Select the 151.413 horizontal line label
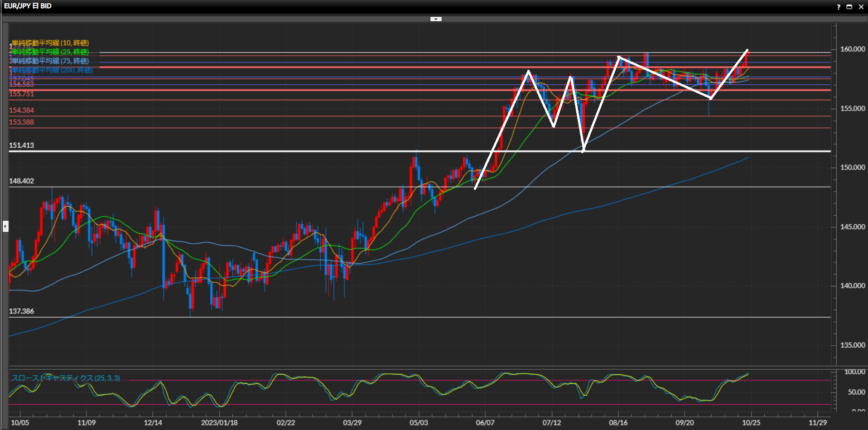 [21, 145]
